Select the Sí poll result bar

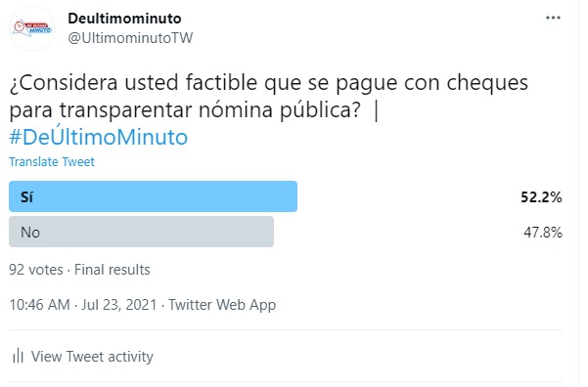[x=153, y=196]
